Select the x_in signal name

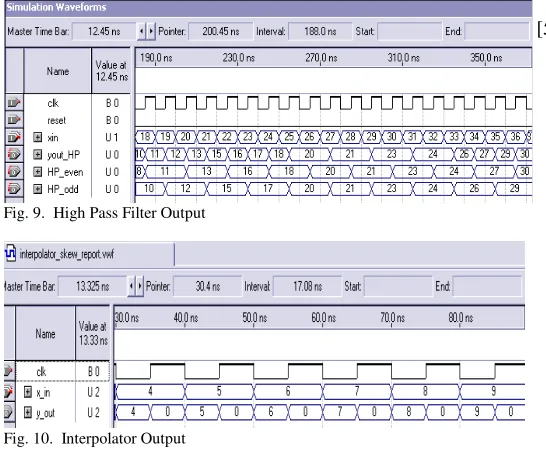point(43,393)
